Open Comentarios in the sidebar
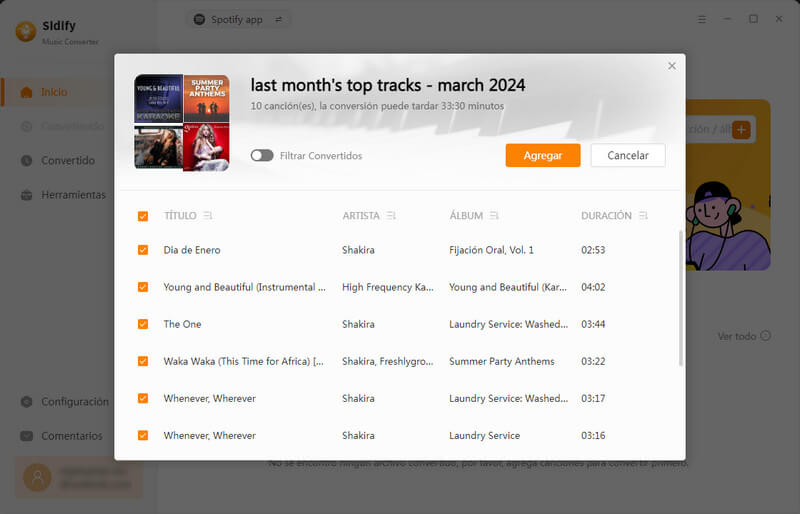The width and height of the screenshot is (800, 514). pos(72,436)
